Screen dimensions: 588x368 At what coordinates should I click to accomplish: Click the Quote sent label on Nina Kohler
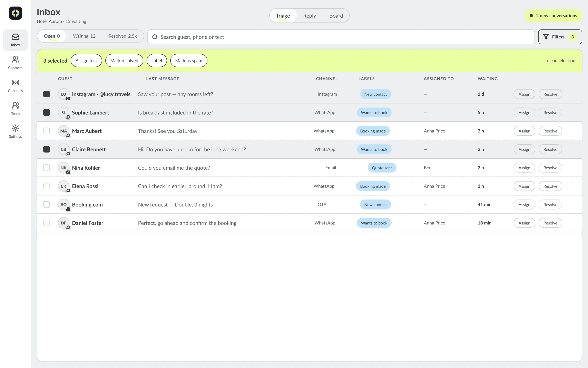click(382, 168)
